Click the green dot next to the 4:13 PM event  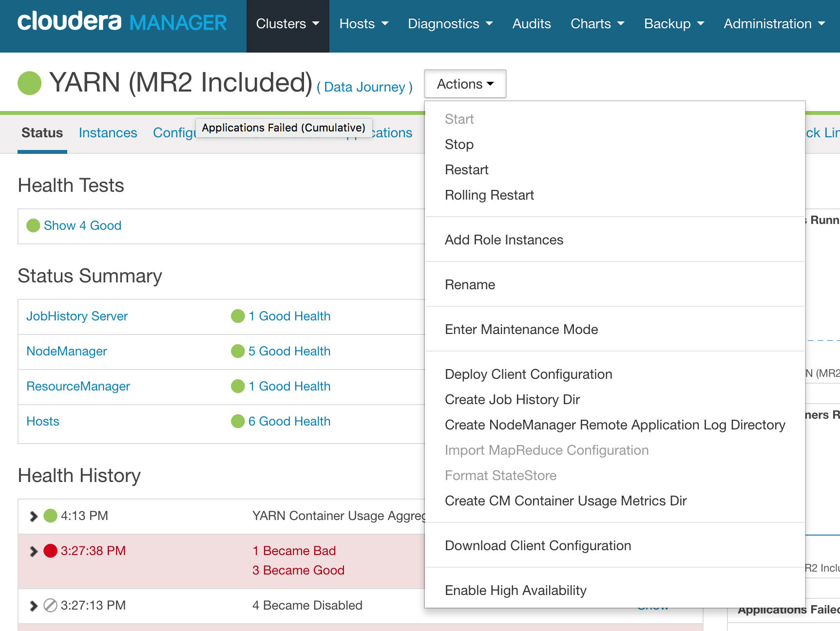pos(50,516)
